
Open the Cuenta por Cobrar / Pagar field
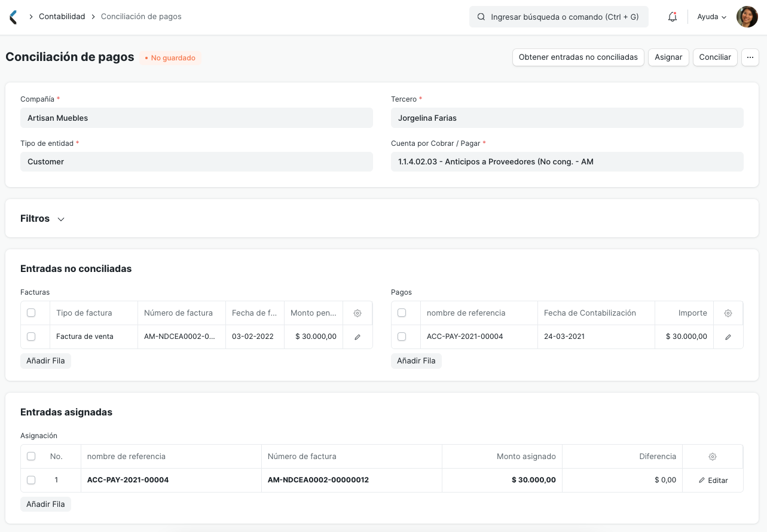coord(567,161)
